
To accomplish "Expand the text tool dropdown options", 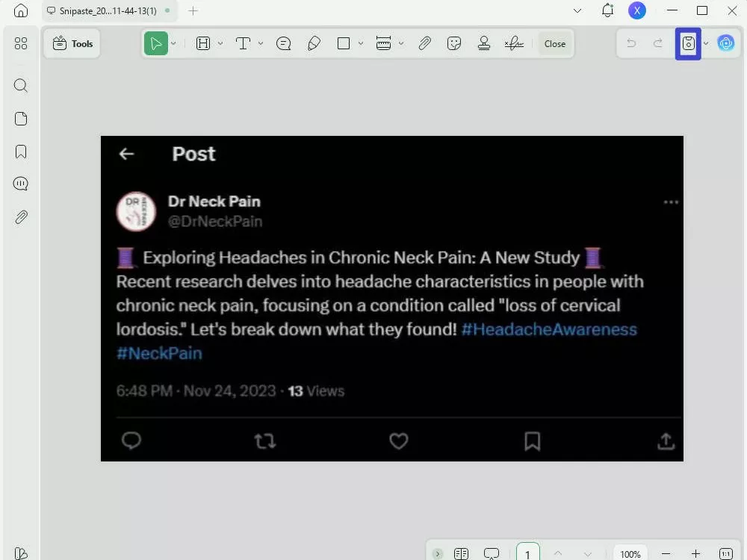I will (x=261, y=43).
